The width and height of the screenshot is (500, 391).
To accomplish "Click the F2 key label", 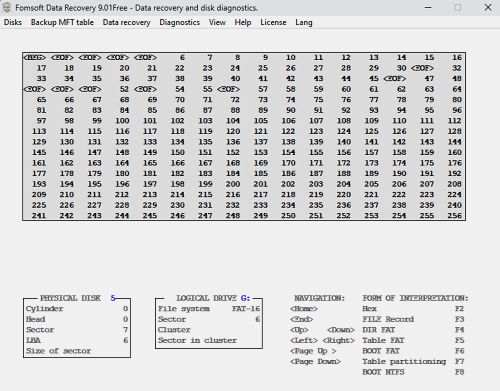I will 459,309.
